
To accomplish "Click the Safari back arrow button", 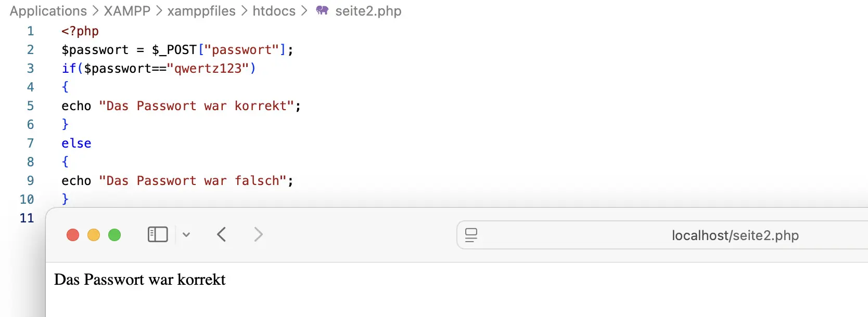I will (222, 234).
